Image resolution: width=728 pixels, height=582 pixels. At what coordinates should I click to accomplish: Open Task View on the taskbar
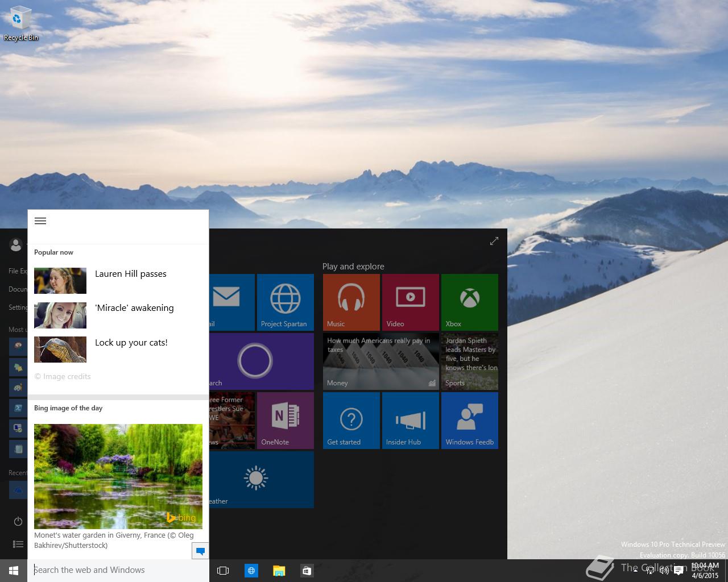click(223, 571)
